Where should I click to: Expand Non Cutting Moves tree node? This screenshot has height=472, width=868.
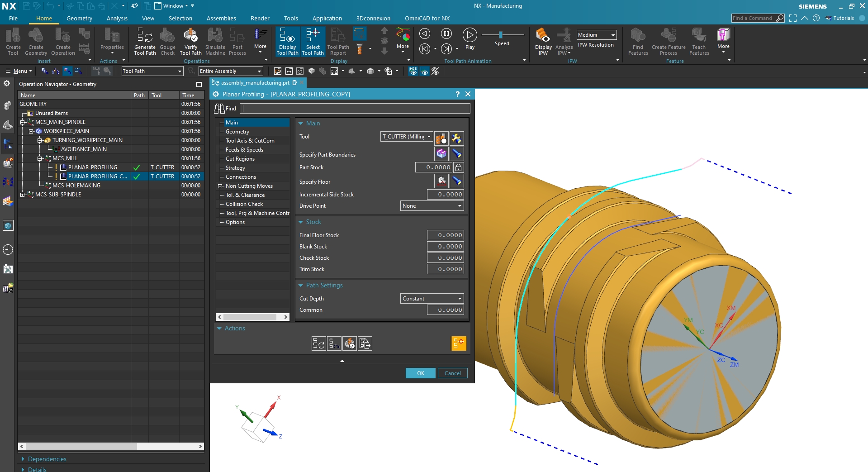click(220, 186)
